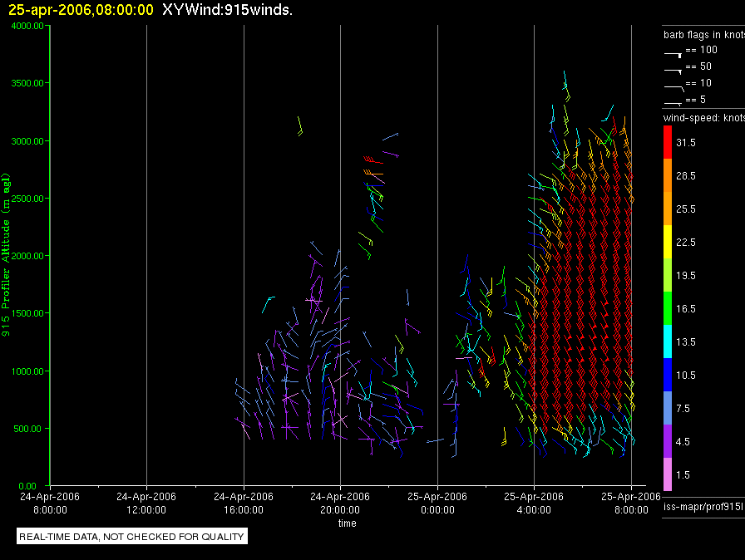Click the 1000.00 altitude tick label
745x560 pixels.
[27, 371]
